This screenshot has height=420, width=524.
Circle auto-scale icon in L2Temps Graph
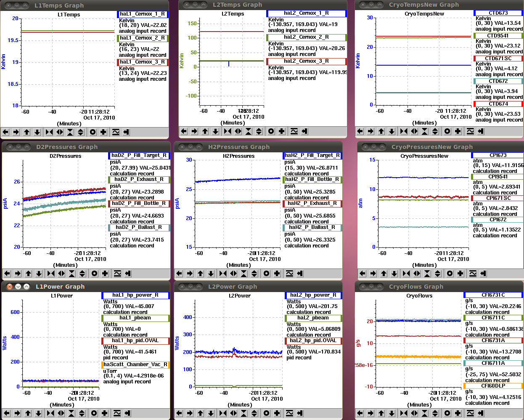pos(271,131)
